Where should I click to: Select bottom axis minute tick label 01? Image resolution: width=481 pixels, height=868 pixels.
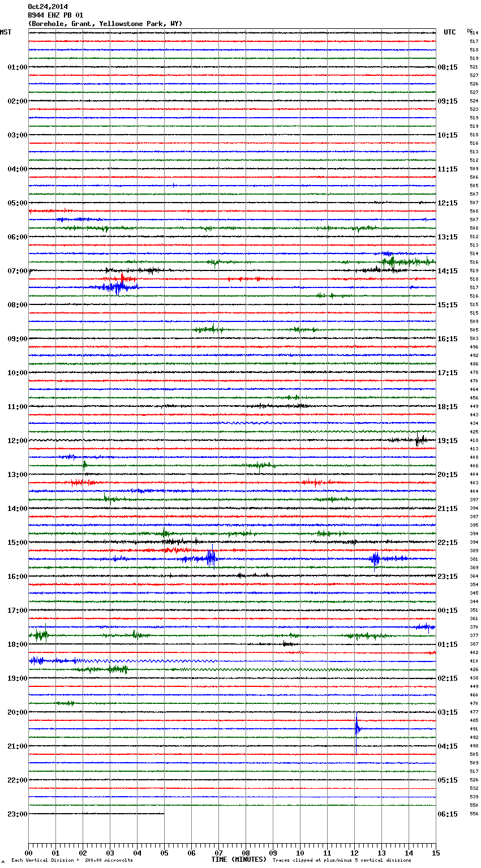click(x=55, y=853)
